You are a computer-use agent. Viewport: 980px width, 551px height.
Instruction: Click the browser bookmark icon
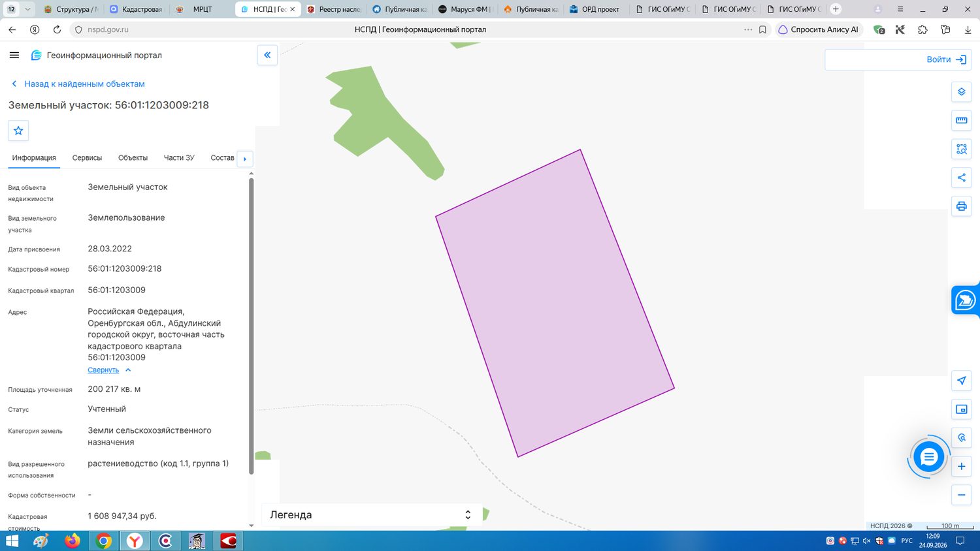[762, 29]
